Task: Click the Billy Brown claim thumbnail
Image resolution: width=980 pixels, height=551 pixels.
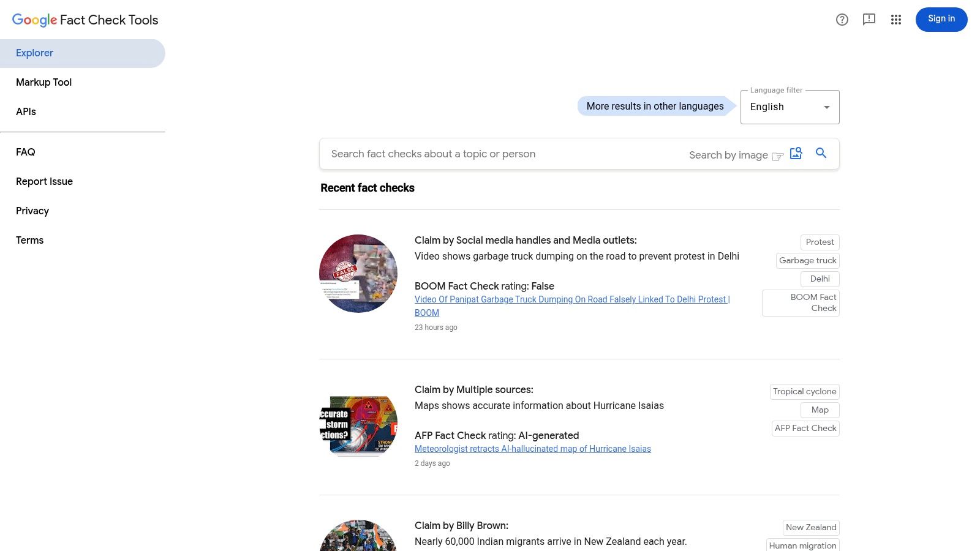Action: [358, 536]
